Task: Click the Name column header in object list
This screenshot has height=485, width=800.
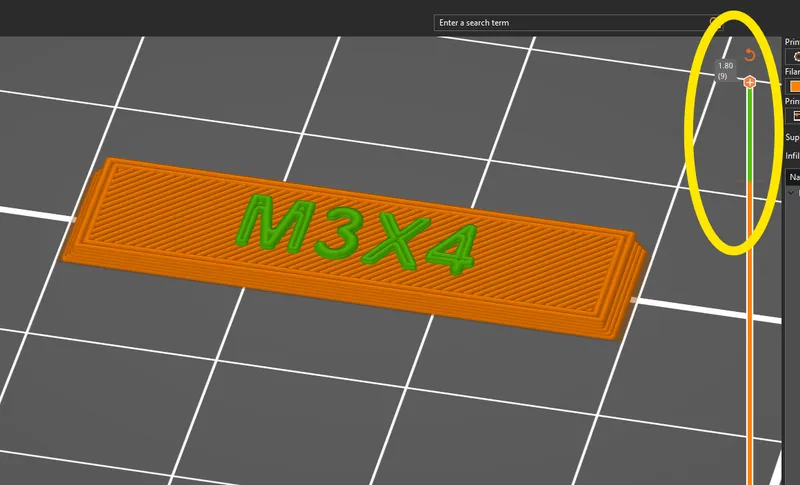Action: pyautogui.click(x=793, y=177)
